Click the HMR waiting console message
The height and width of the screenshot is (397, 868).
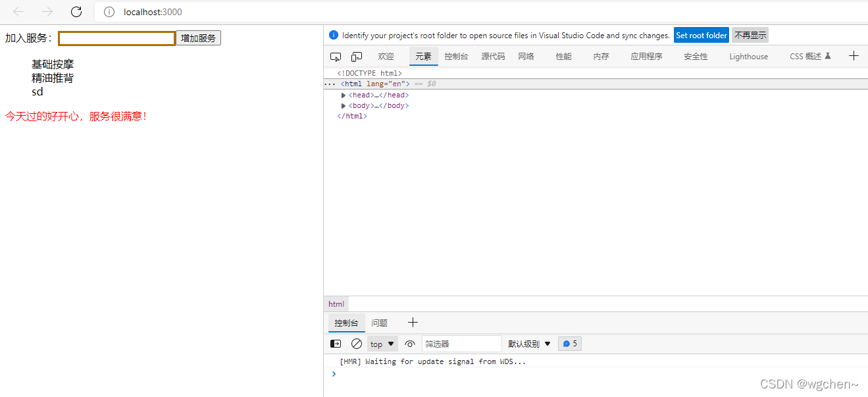point(432,361)
